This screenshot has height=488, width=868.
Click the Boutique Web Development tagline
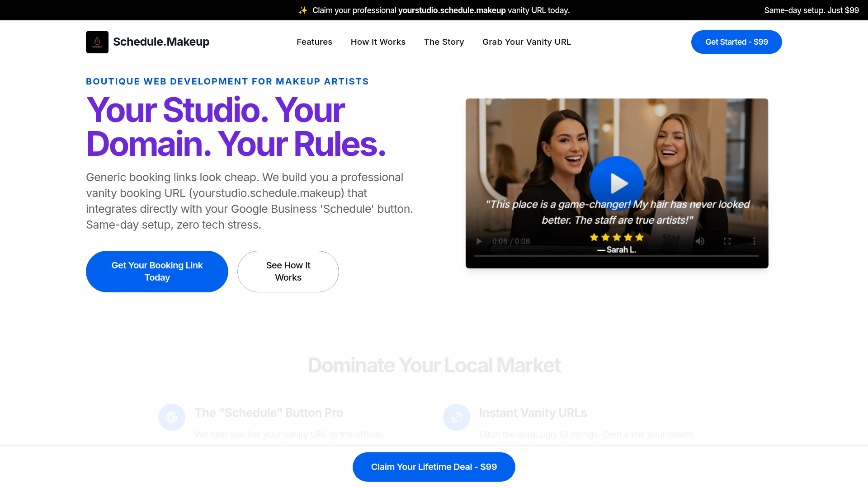[x=227, y=81]
